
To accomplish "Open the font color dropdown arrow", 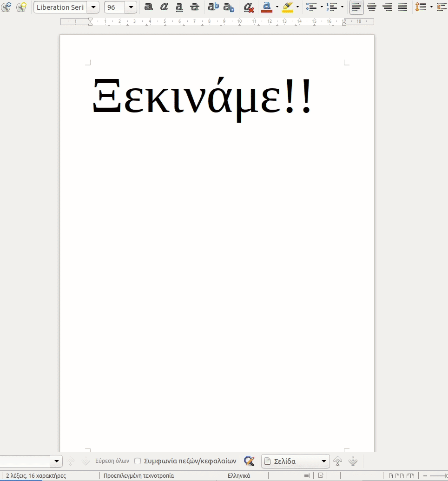I will (x=277, y=7).
